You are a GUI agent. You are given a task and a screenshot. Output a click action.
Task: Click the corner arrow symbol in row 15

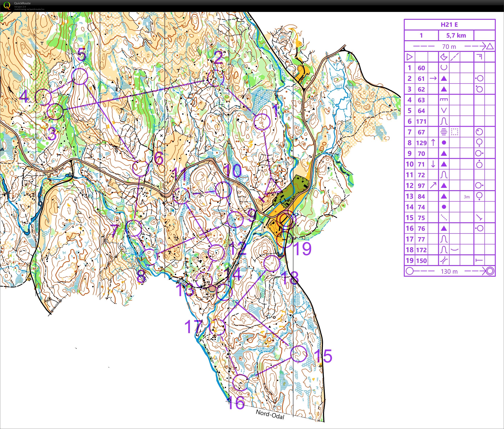point(479,217)
